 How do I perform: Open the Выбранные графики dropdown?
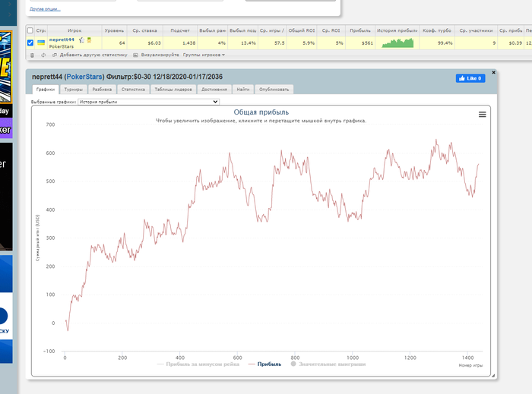pyautogui.click(x=149, y=102)
